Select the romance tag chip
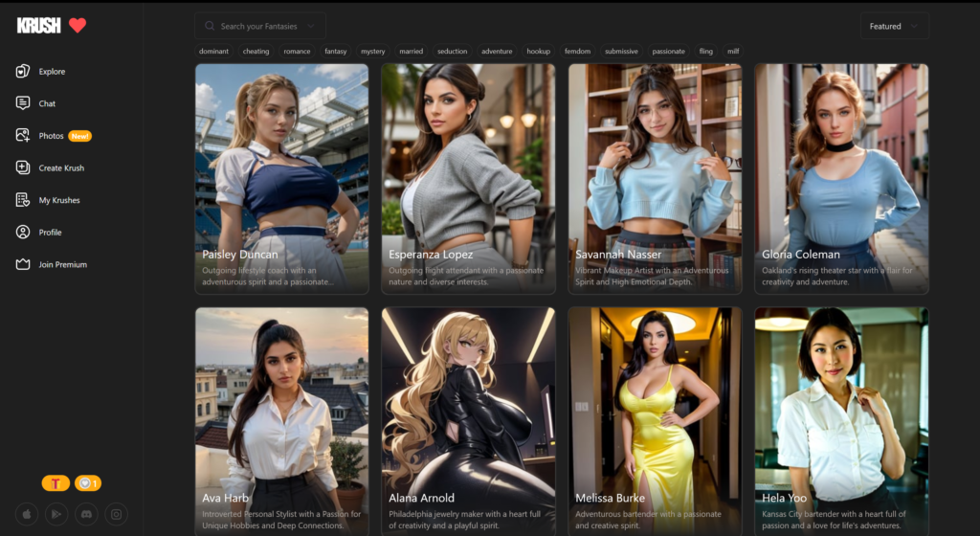The image size is (980, 536). point(297,52)
